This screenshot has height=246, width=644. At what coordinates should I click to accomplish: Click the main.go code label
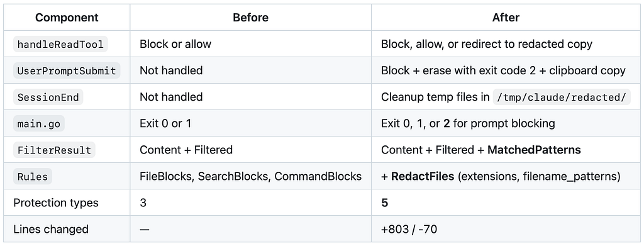pos(39,123)
